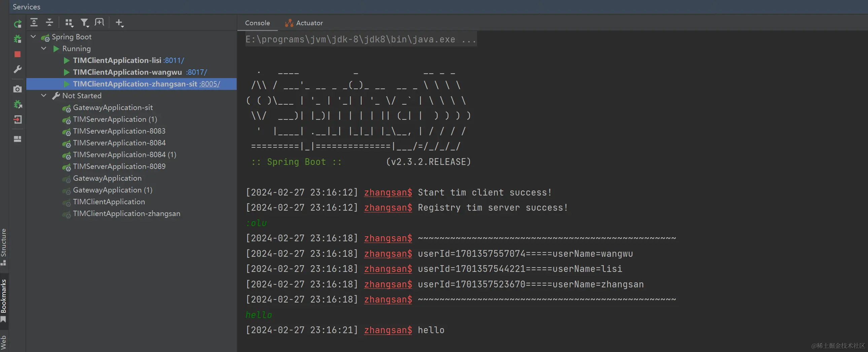
Task: Select TIMClientApplication-wangwu service
Action: click(127, 72)
